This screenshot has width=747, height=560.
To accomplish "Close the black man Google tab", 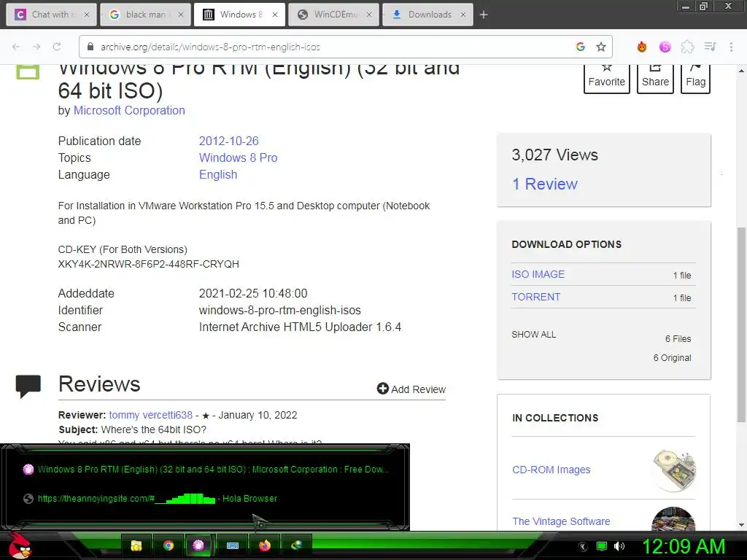I will 181,15.
